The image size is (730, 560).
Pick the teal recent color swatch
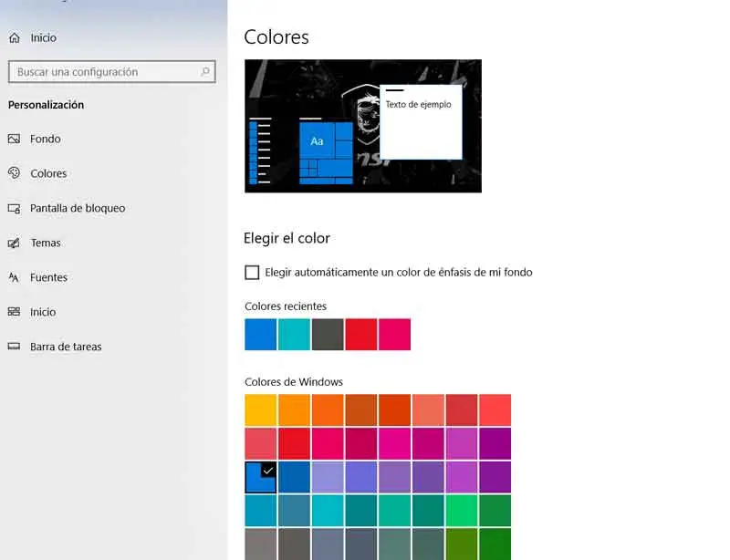click(294, 335)
